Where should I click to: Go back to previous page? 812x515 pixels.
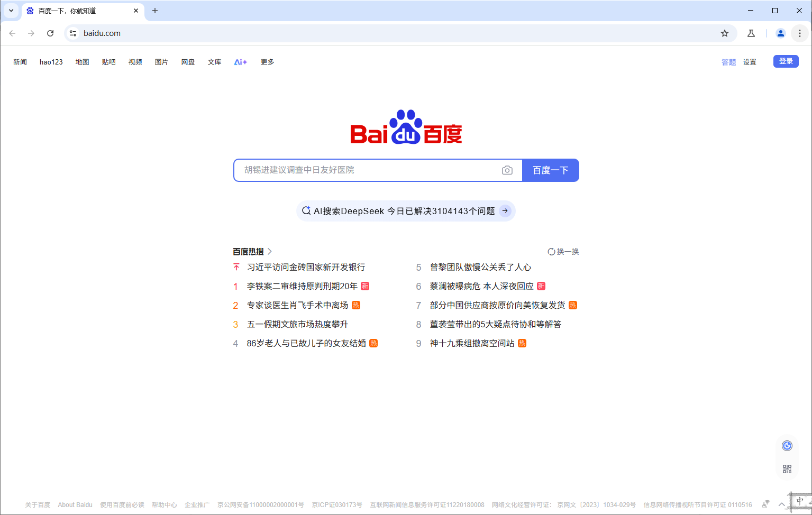[12, 33]
